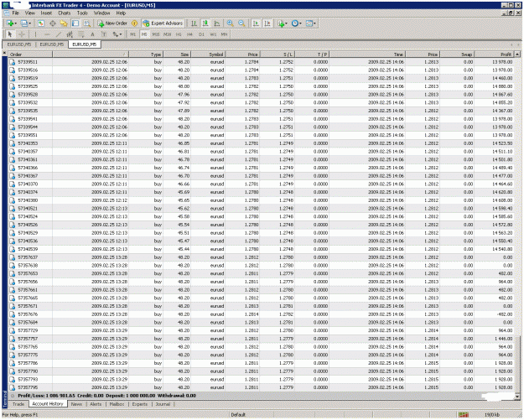Sort by the Profit column header
The image size is (524, 420).
[x=494, y=54]
